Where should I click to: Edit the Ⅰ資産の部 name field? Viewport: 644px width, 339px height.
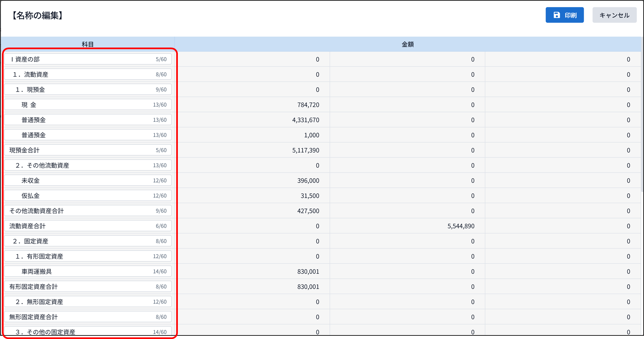[x=88, y=59]
